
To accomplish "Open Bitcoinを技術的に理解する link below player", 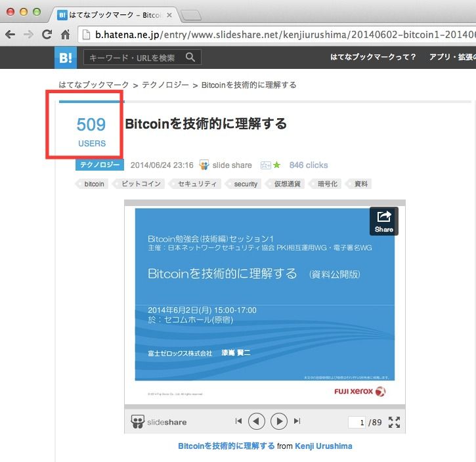I will pyautogui.click(x=226, y=446).
